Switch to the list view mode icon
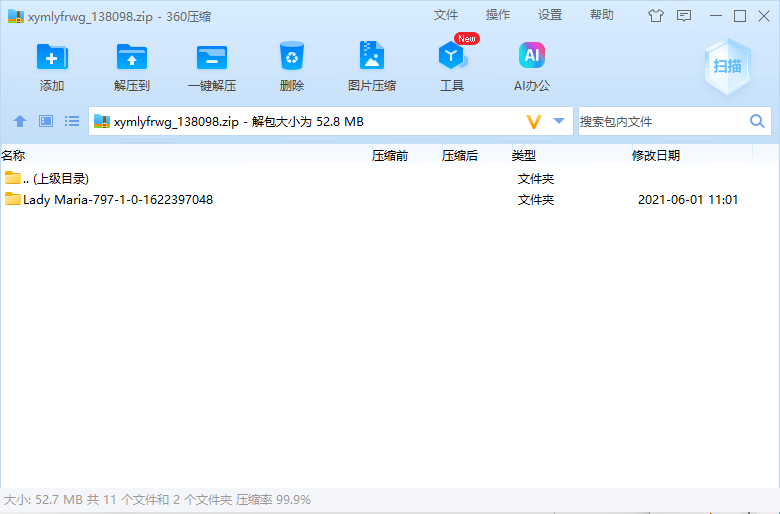 point(72,121)
